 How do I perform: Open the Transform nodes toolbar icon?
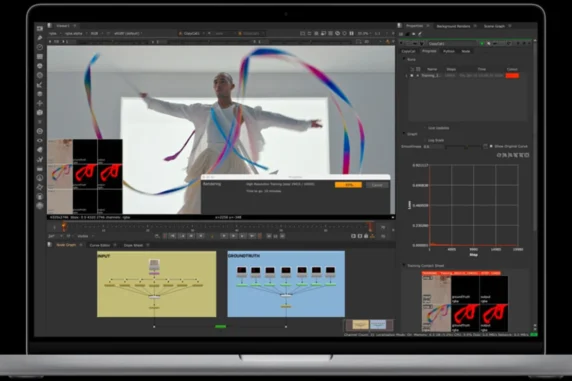coord(40,103)
